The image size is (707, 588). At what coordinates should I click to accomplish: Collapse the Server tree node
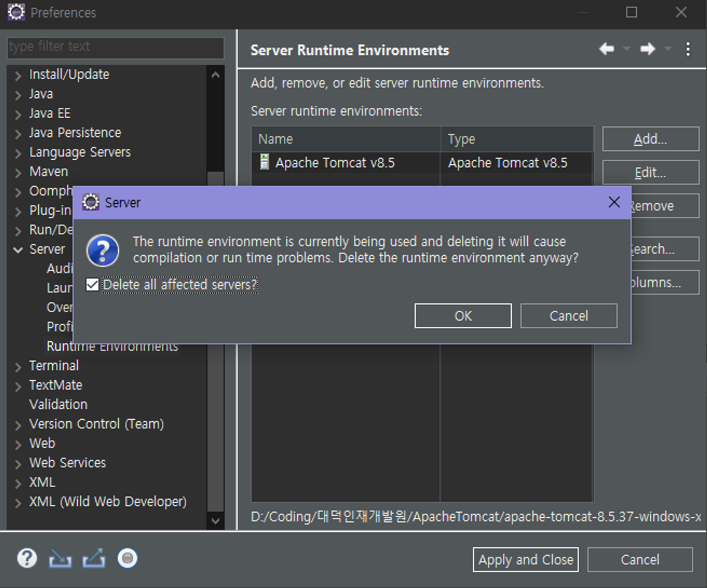[x=18, y=250]
